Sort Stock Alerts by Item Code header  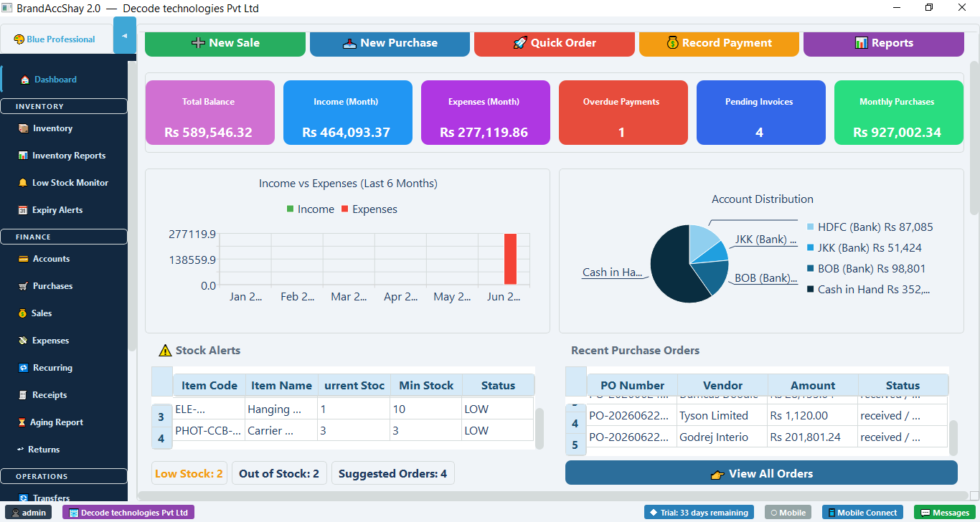click(x=209, y=385)
